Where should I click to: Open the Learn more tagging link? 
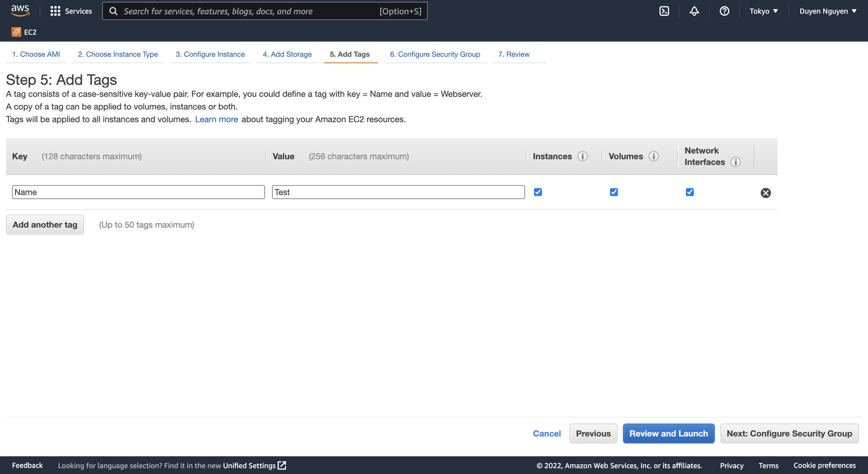[x=217, y=119]
